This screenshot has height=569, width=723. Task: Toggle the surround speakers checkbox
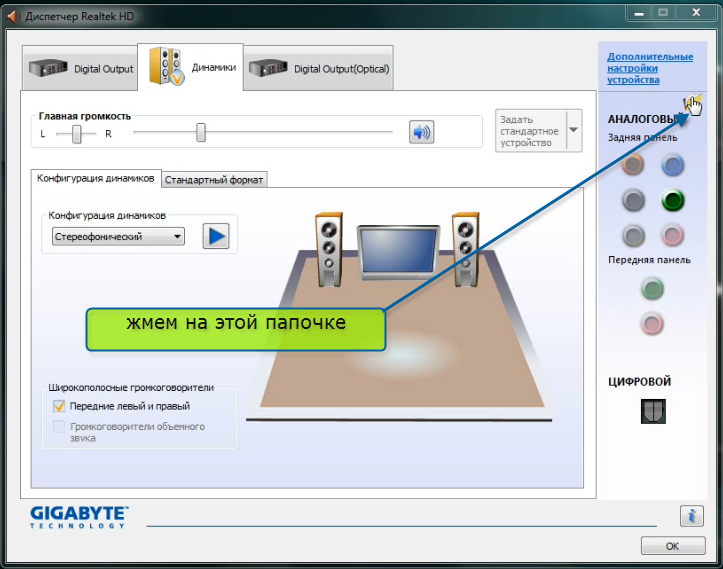(x=59, y=427)
